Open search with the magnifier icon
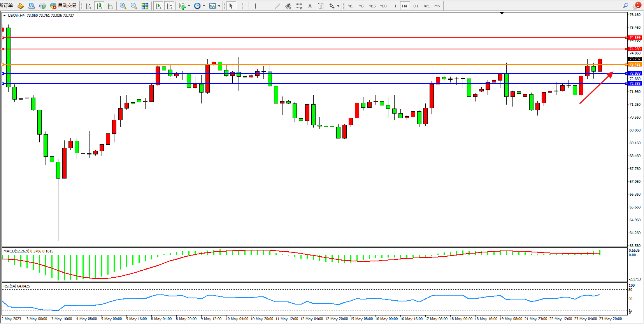 tap(625, 6)
